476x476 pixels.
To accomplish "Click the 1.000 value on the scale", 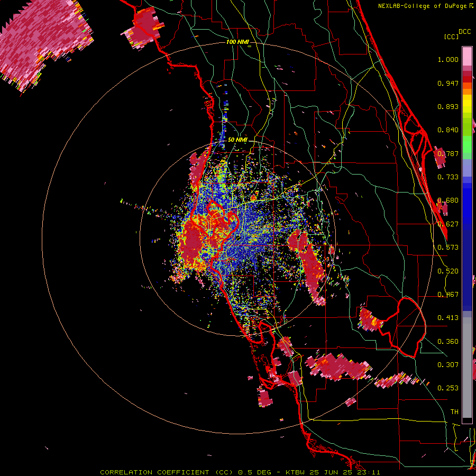I will click(x=448, y=60).
